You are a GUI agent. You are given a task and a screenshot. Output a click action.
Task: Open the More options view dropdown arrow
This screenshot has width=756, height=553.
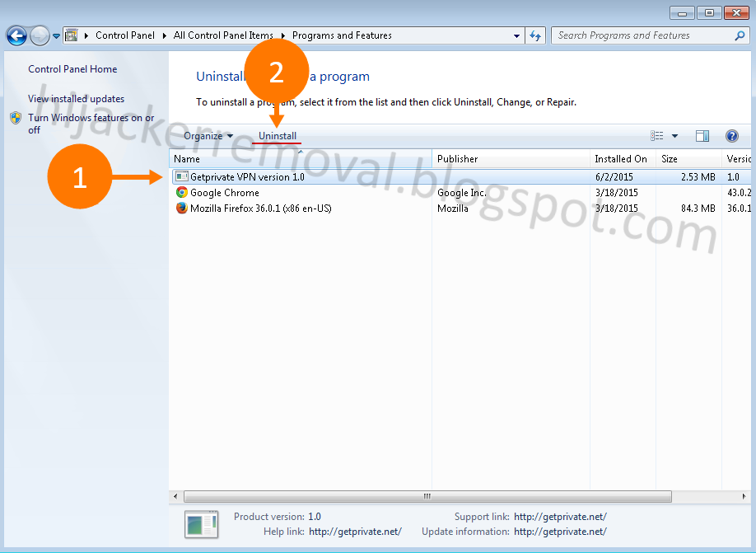[x=675, y=136]
